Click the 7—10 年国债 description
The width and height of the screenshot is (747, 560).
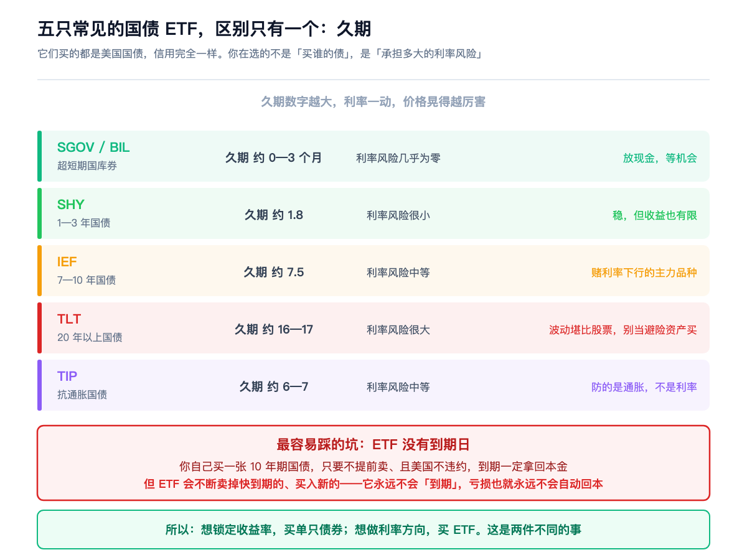pyautogui.click(x=87, y=280)
